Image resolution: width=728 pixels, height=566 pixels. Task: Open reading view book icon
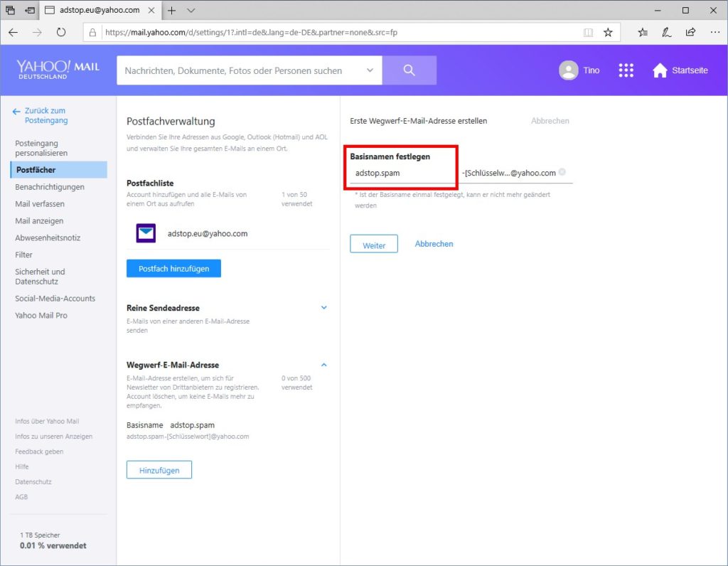588,33
